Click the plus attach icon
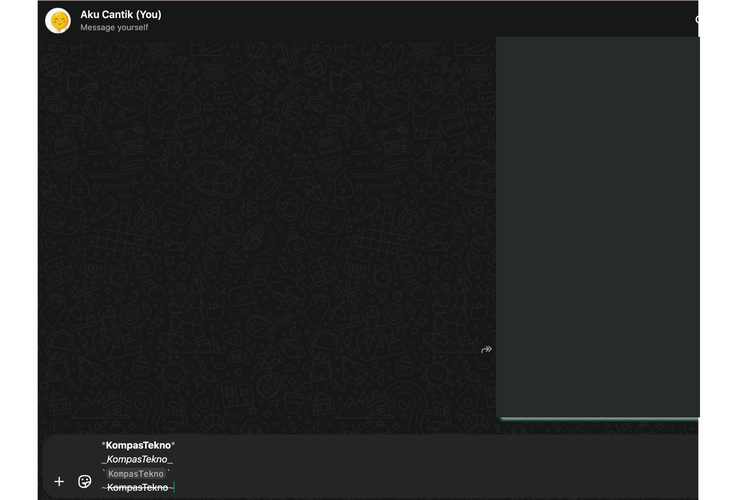750x500 pixels. tap(59, 481)
